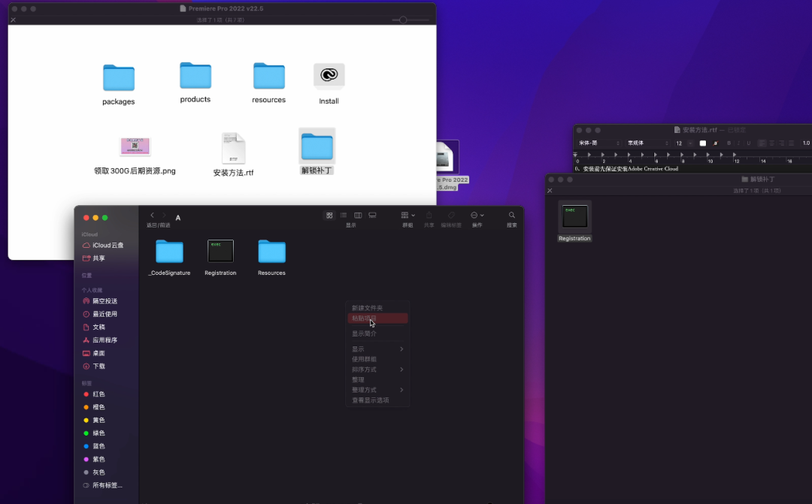Image resolution: width=812 pixels, height=504 pixels.
Task: Close toolbar X in 解锁补丁 window
Action: [x=550, y=191]
